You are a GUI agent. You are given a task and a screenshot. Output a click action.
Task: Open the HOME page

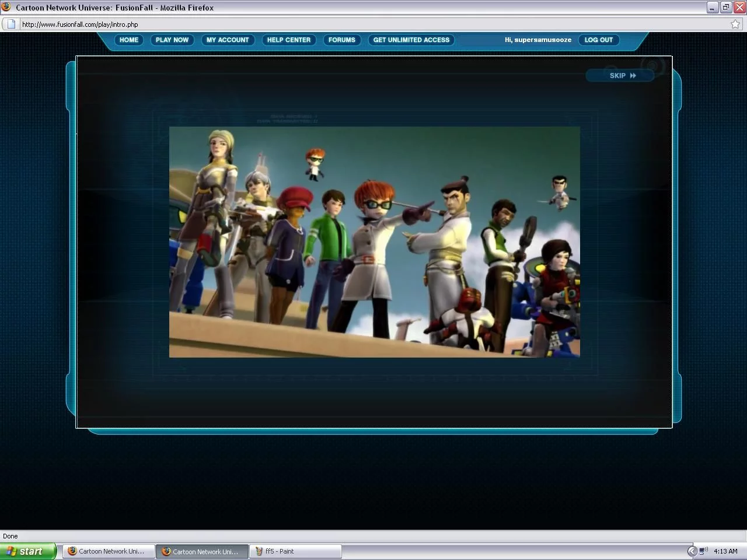[x=128, y=40]
